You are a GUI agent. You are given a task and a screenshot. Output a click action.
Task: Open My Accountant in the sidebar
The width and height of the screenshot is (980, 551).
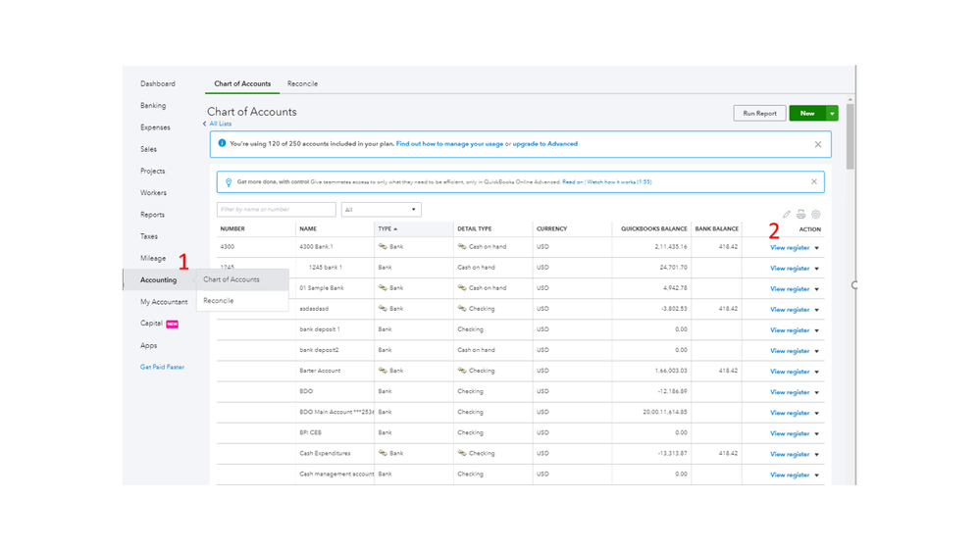(164, 302)
